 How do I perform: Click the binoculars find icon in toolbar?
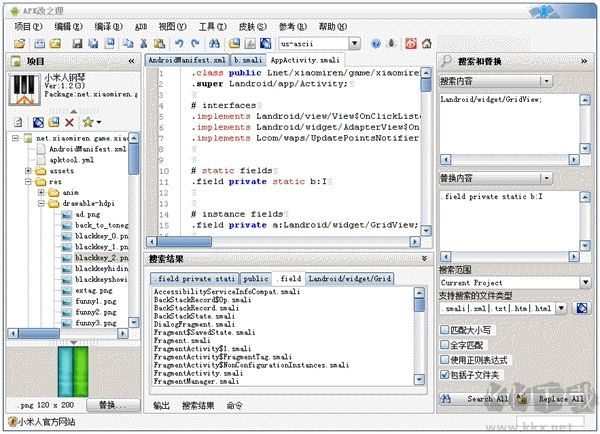pyautogui.click(x=214, y=44)
